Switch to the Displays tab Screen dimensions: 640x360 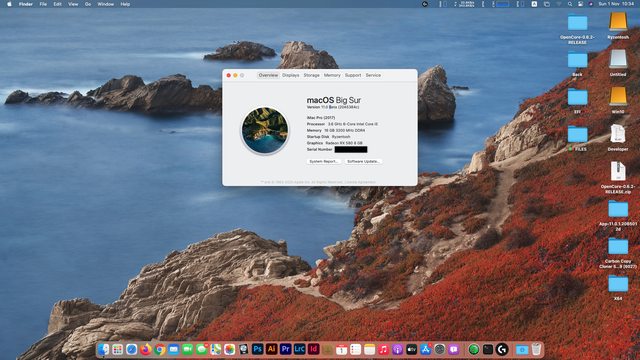291,75
